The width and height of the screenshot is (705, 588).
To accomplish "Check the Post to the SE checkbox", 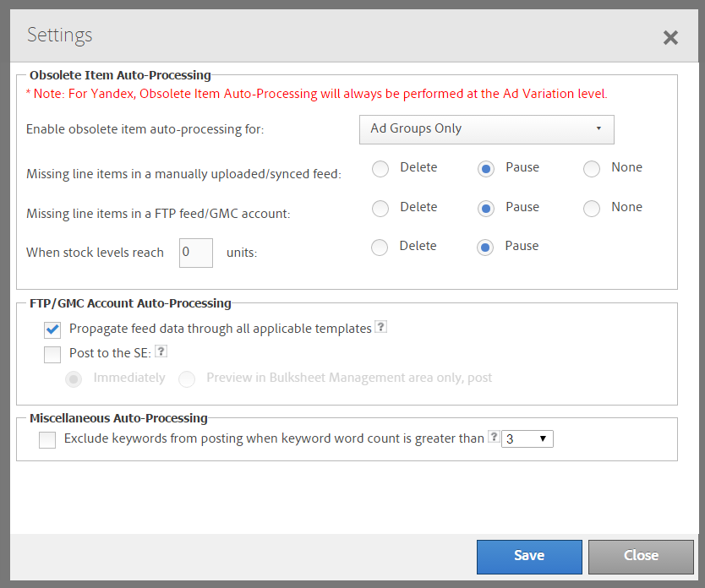I will [52, 354].
